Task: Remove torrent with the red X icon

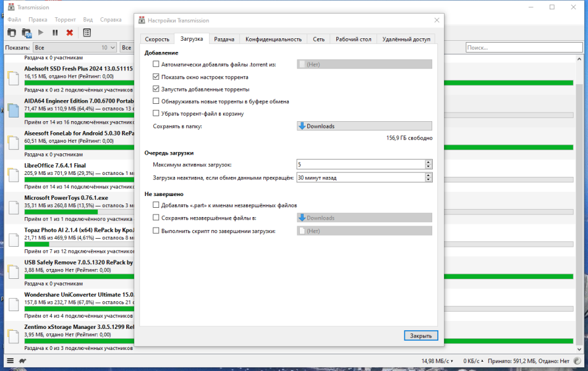Action: point(69,33)
